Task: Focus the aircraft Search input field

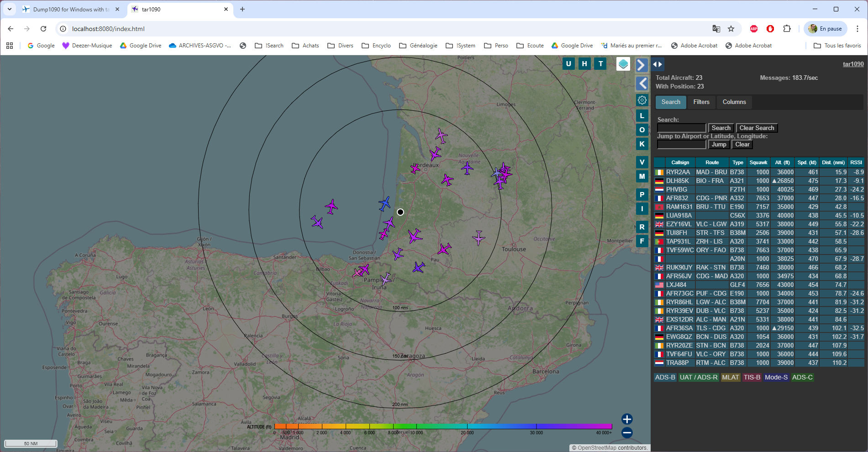Action: pos(682,128)
